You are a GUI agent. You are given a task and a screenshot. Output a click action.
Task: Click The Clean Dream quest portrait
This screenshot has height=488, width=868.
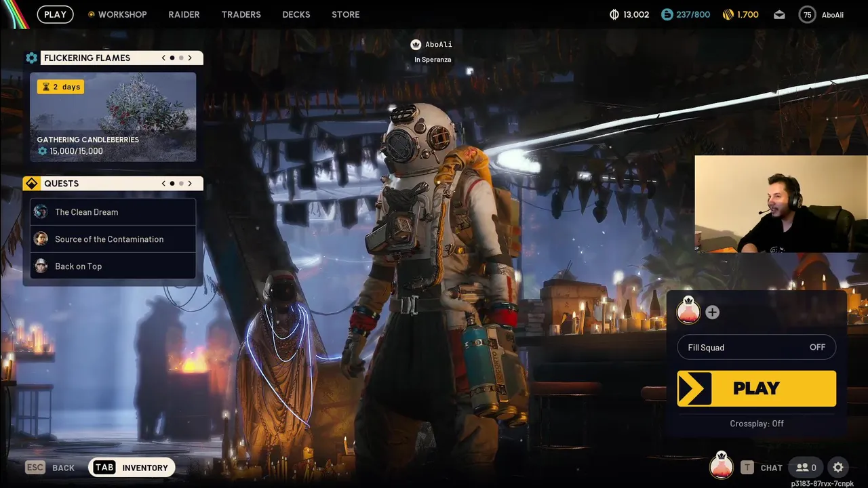pyautogui.click(x=41, y=211)
